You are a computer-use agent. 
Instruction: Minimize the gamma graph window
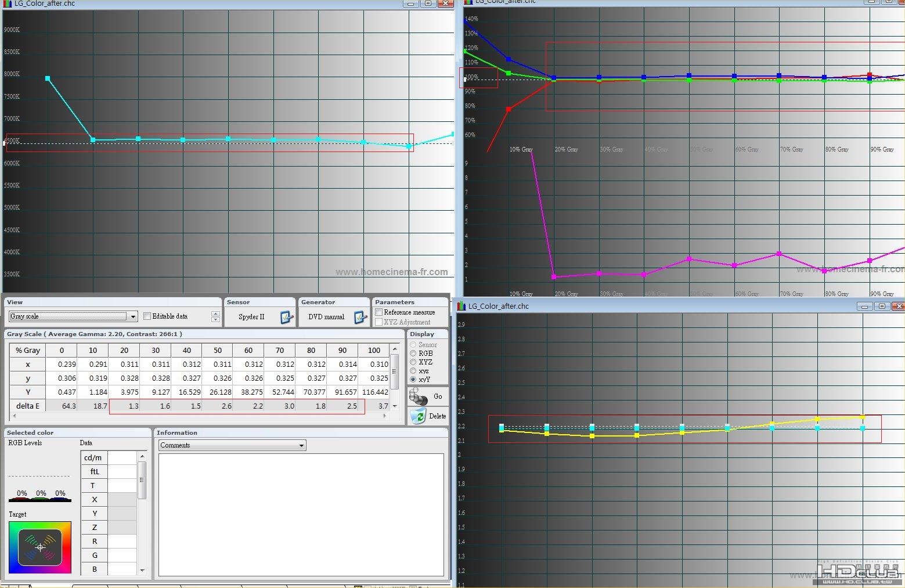point(865,306)
